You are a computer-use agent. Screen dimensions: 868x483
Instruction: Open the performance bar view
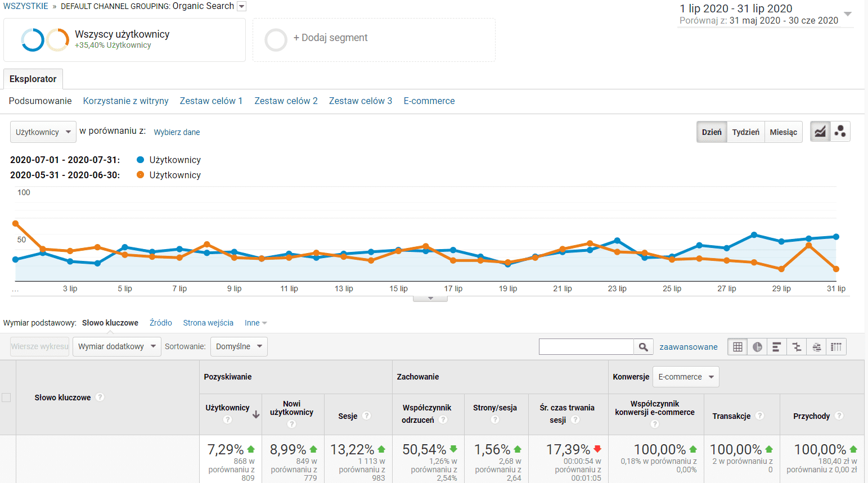pos(776,346)
